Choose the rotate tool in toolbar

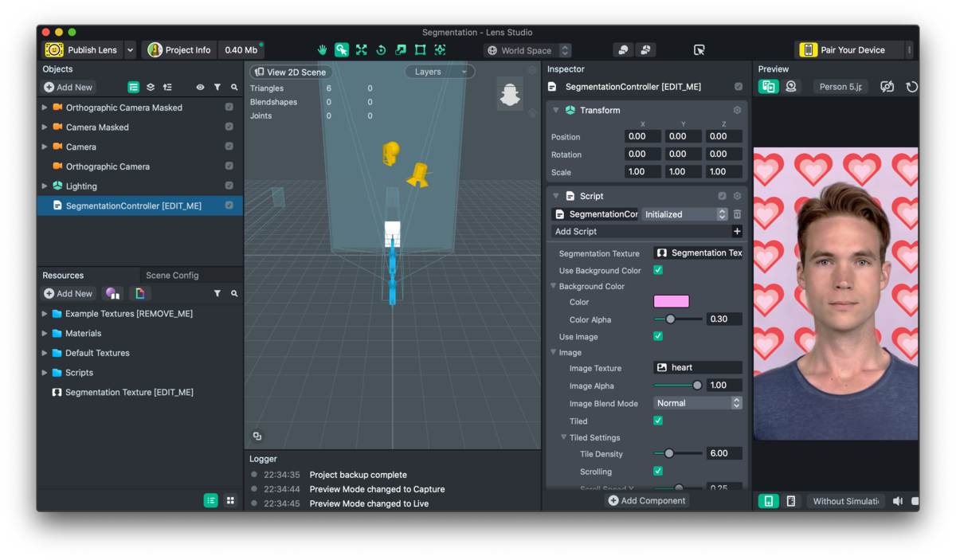(381, 50)
